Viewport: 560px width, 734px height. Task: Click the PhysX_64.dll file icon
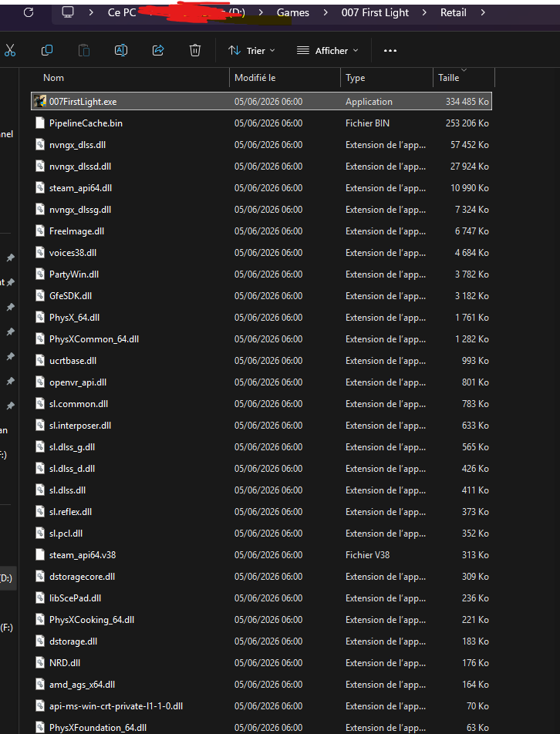[40, 317]
